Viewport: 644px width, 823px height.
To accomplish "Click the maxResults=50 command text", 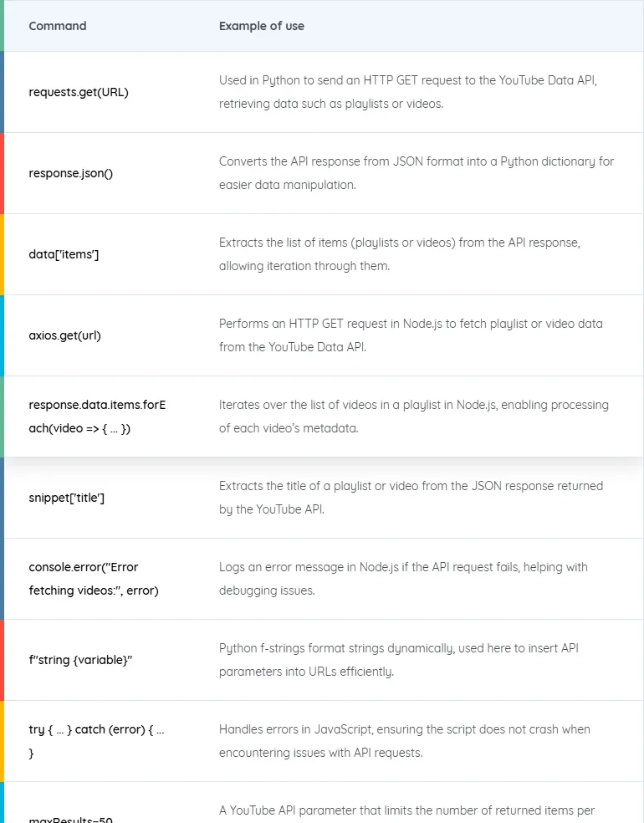I will (70, 820).
